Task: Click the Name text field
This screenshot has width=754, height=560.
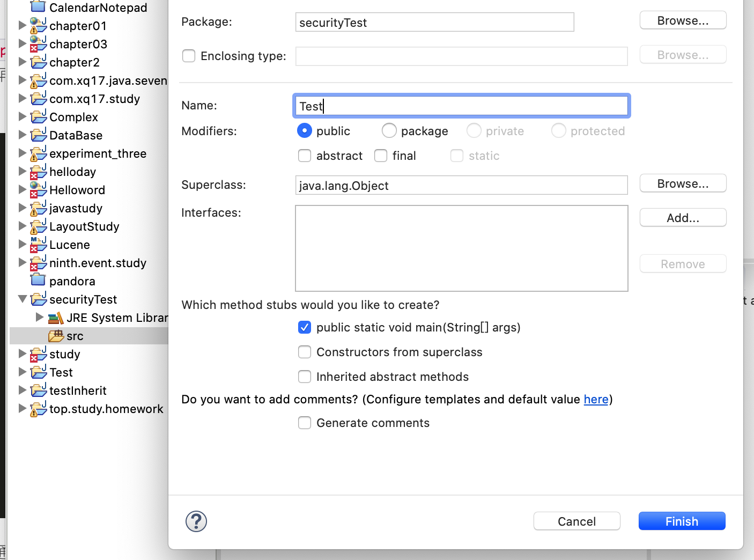Action: (461, 106)
